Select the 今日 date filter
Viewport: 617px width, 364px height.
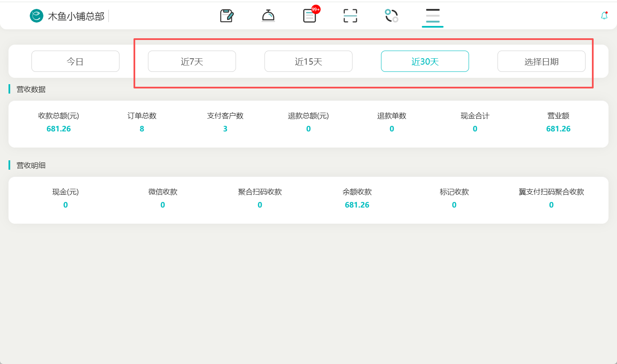[75, 62]
